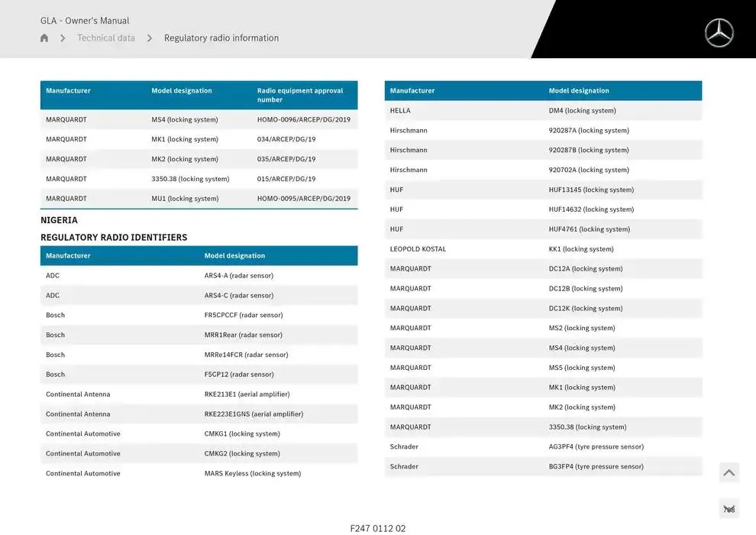This screenshot has width=756, height=535.
Task: Click the NIGERIA section heading
Action: click(59, 220)
